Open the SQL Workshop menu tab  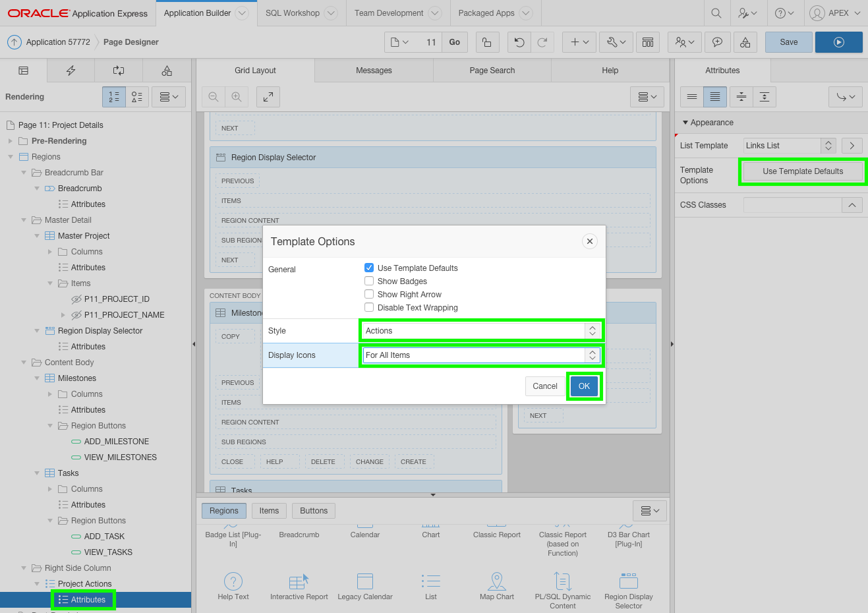[x=293, y=13]
